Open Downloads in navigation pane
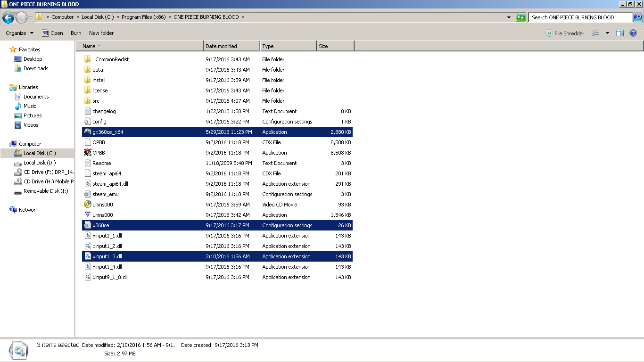Image resolution: width=644 pixels, height=362 pixels. 36,68
